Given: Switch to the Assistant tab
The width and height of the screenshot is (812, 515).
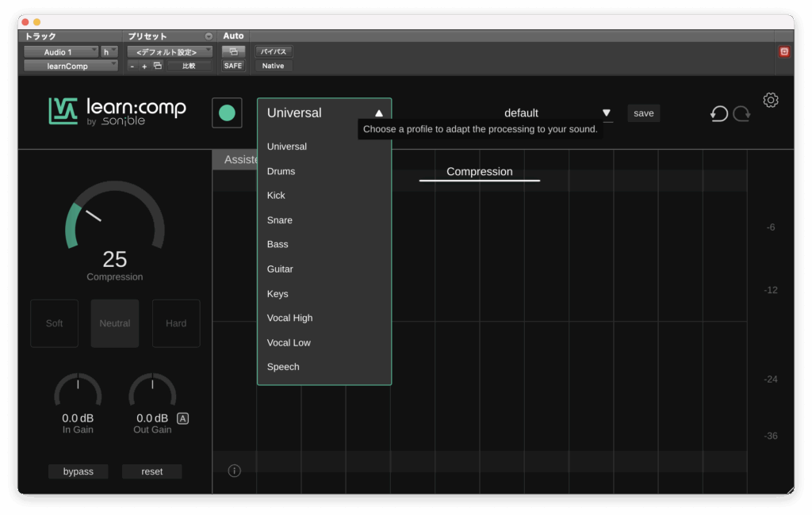Looking at the screenshot, I should [x=236, y=159].
